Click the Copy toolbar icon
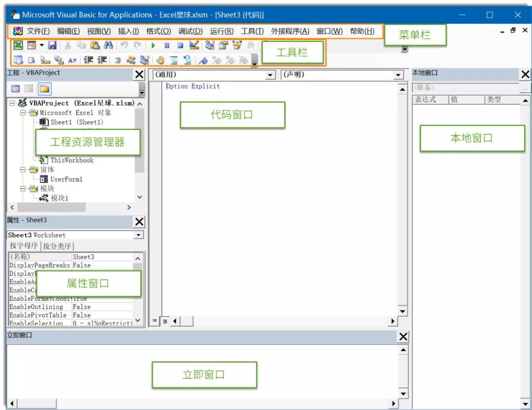This screenshot has width=532, height=410. click(81, 45)
